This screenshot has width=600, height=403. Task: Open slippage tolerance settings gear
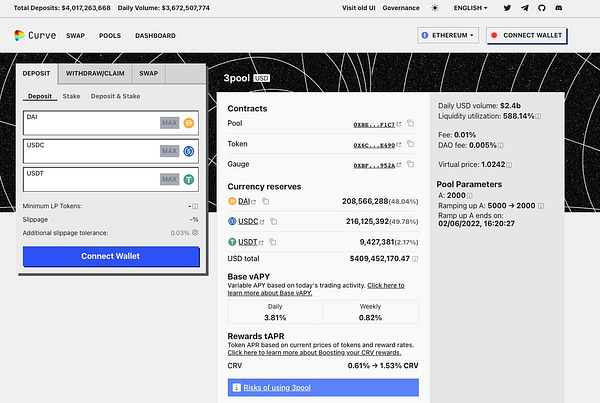(x=195, y=232)
